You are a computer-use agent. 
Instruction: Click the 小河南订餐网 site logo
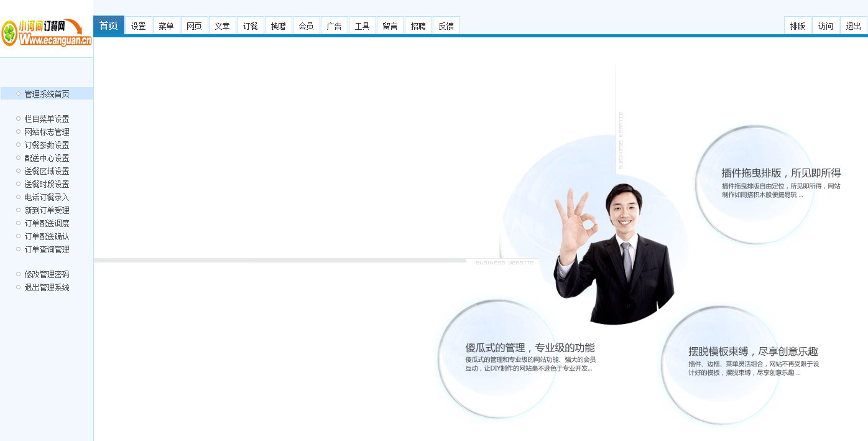[47, 32]
